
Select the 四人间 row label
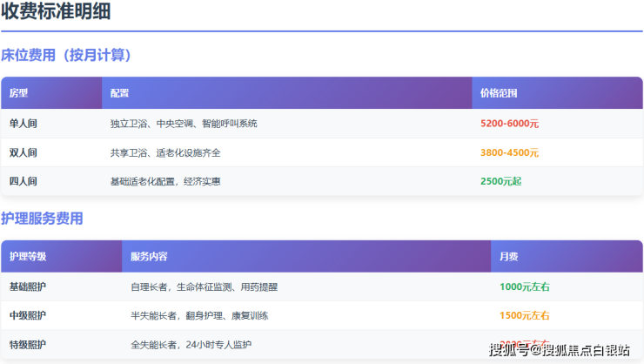tap(23, 181)
